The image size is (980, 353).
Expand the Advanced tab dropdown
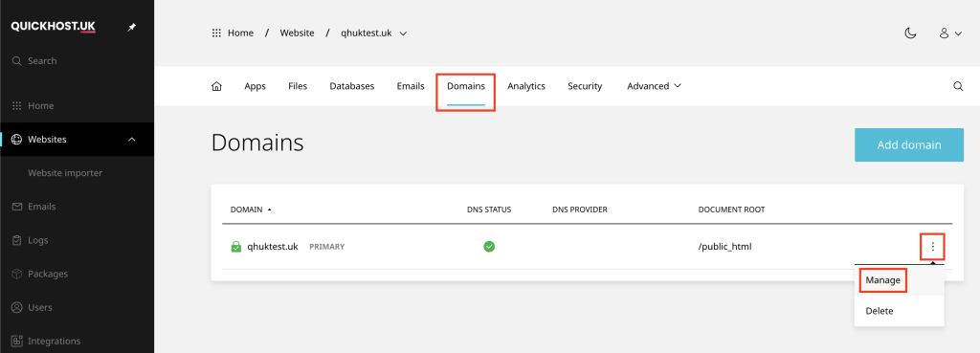click(x=654, y=86)
